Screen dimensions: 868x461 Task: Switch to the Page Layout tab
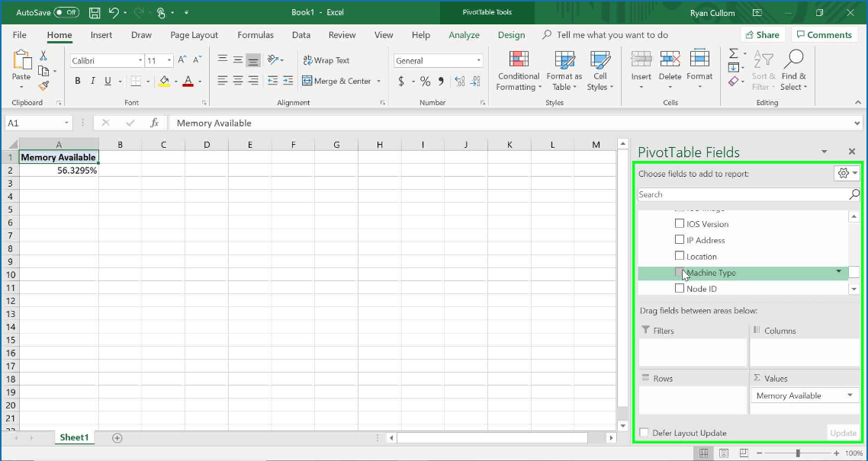194,35
